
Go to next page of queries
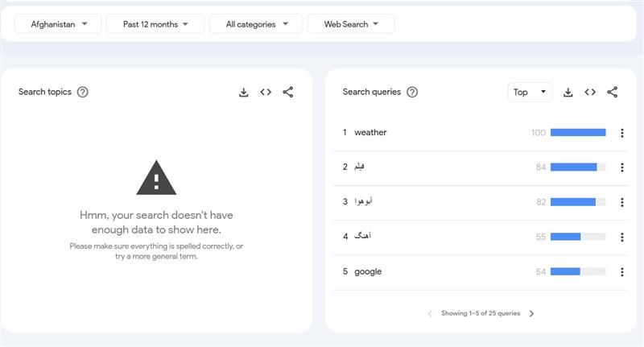click(x=532, y=313)
